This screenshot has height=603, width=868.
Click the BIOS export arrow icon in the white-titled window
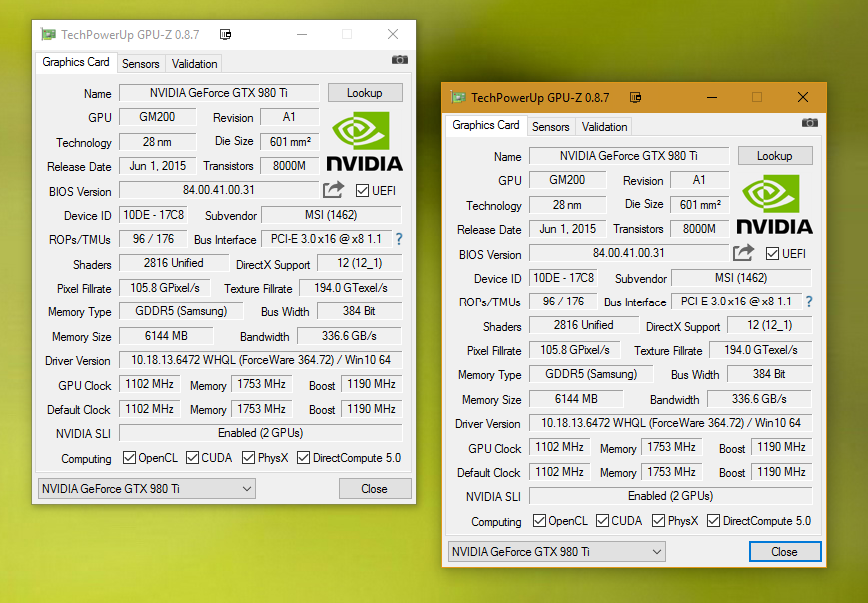point(334,190)
